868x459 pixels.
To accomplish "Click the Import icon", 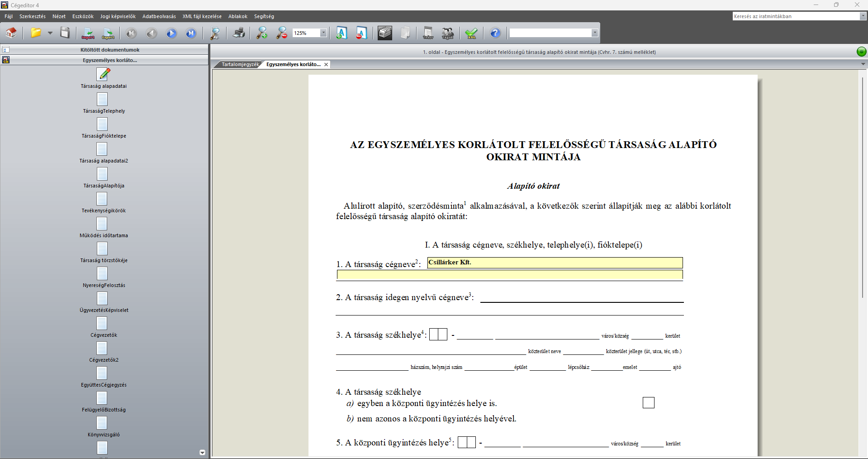I will click(88, 33).
